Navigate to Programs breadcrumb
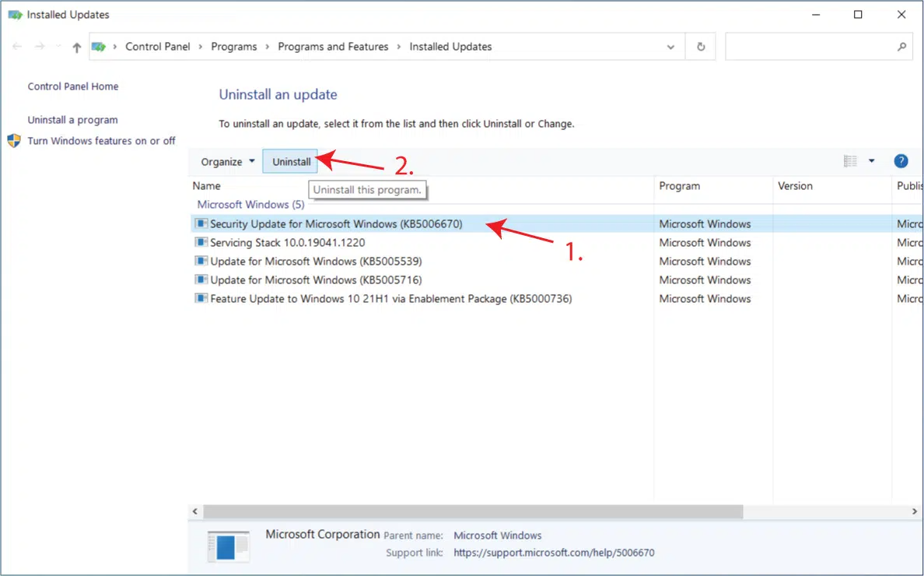 tap(234, 47)
